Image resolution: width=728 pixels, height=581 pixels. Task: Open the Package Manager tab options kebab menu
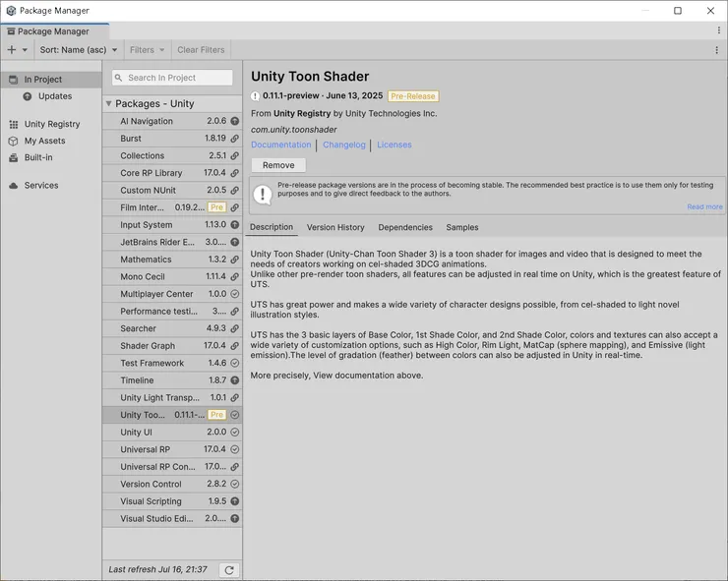pyautogui.click(x=719, y=30)
